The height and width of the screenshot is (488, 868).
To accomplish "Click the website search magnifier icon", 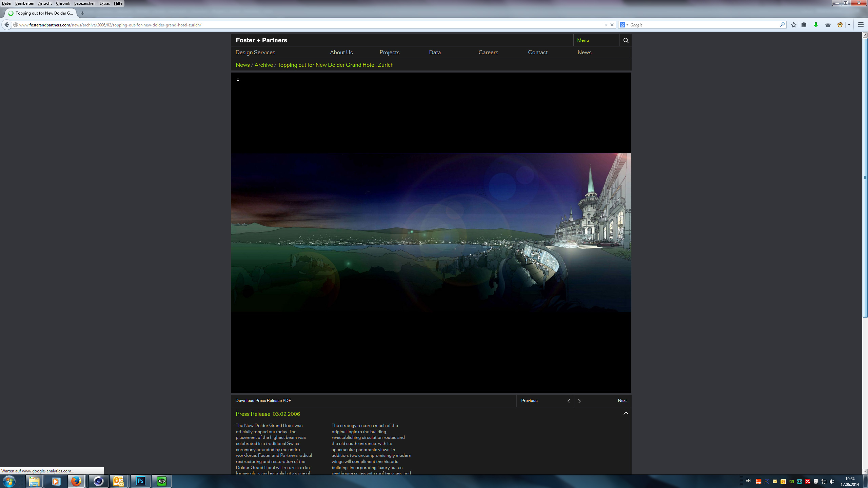I will click(x=626, y=40).
